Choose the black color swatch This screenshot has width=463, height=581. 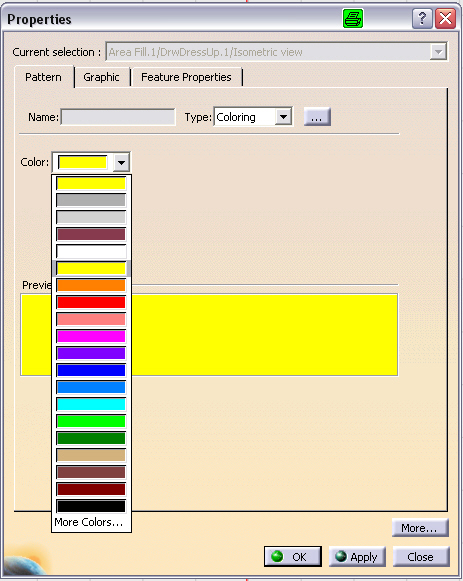click(x=91, y=506)
